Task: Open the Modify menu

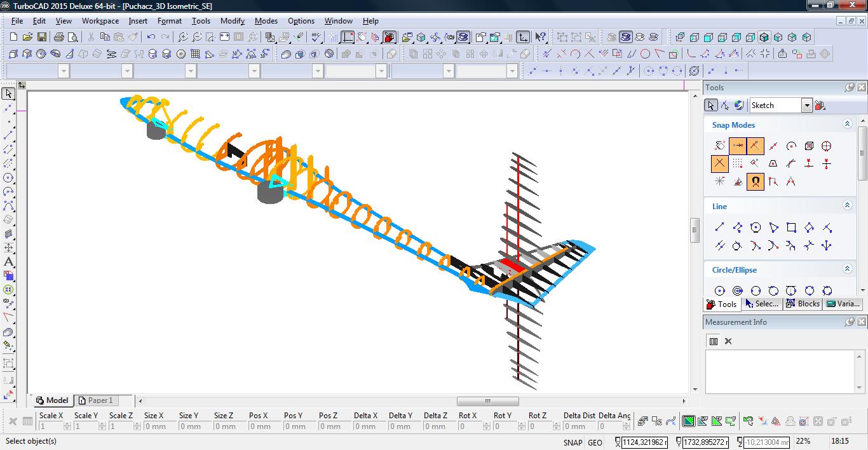Action: [x=232, y=21]
